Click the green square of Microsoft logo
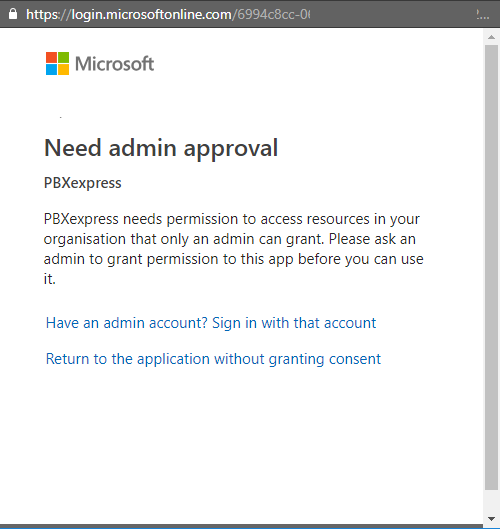This screenshot has height=529, width=500. pos(63,57)
